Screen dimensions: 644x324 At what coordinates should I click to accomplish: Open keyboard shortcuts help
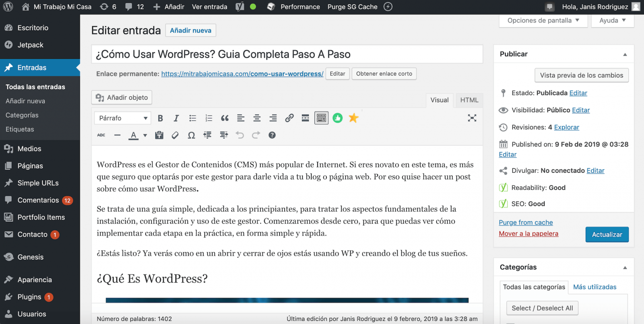(x=272, y=135)
